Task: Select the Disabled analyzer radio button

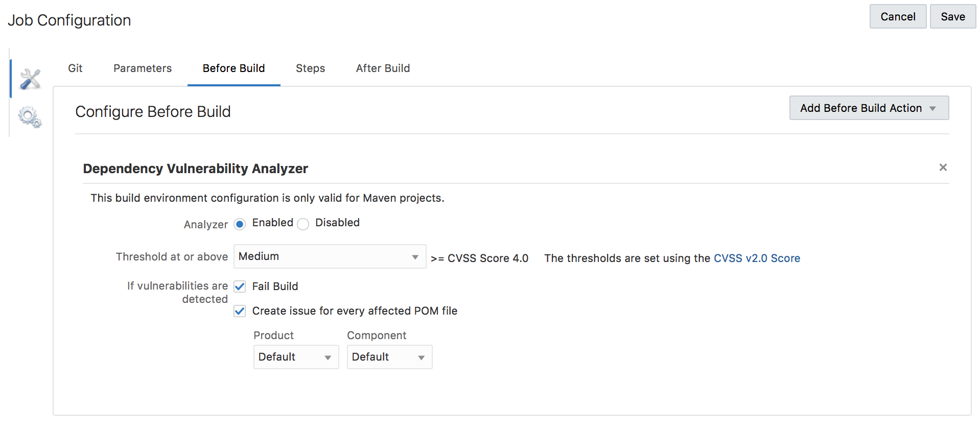Action: pos(303,224)
